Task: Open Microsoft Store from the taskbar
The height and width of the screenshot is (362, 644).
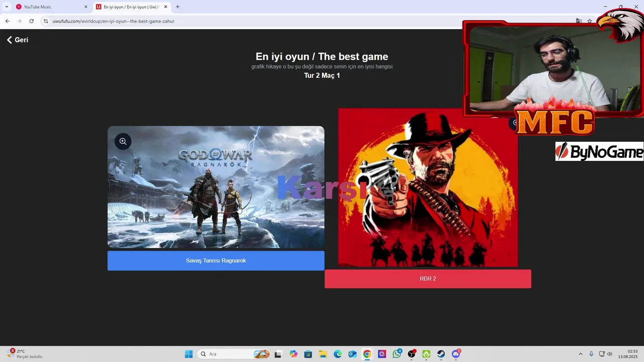Action: point(308,354)
